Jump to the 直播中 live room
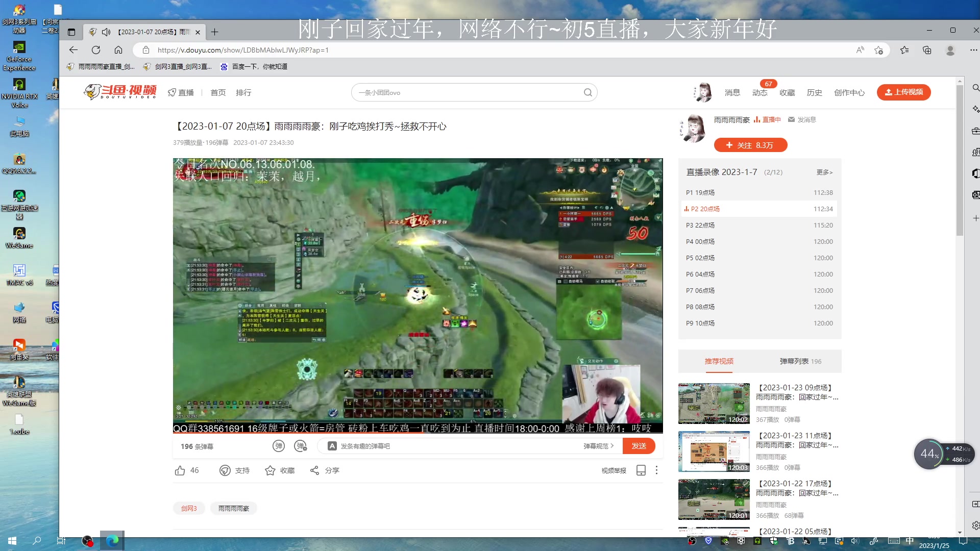Viewport: 980px width, 551px height. [x=768, y=120]
